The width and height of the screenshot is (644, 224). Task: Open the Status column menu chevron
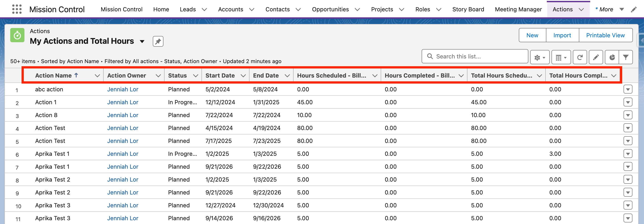pos(195,76)
